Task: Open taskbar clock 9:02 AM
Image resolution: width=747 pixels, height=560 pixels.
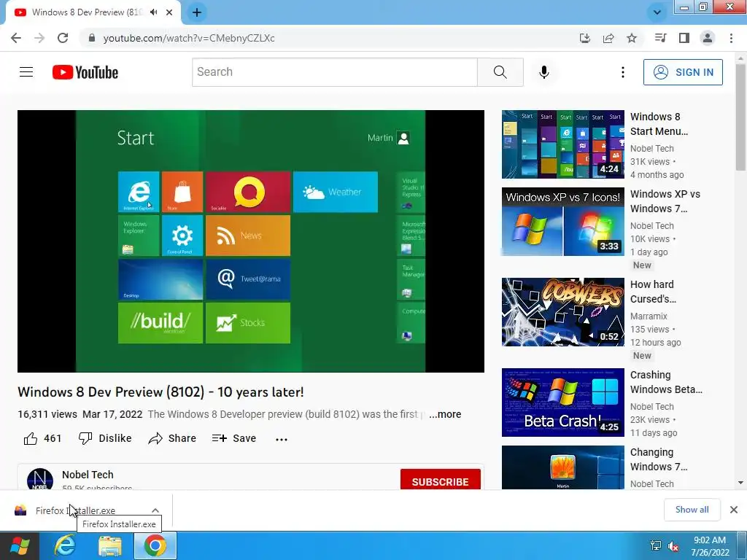Action: 710,545
